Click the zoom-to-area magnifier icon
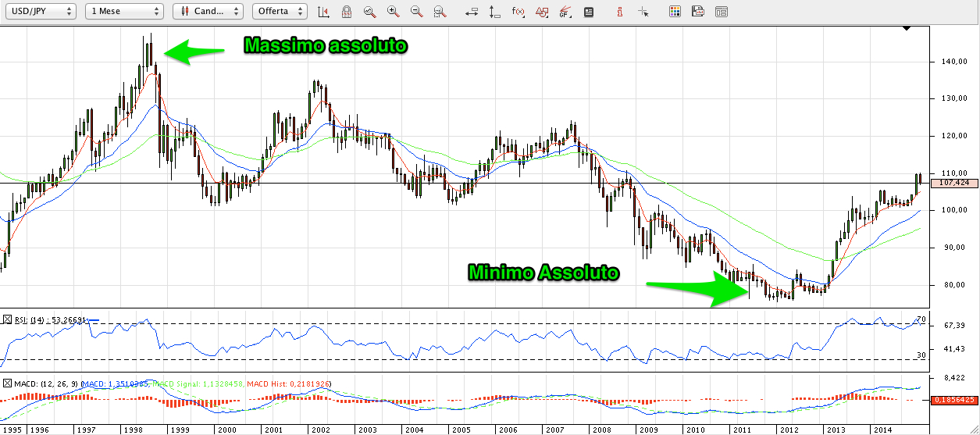The height and width of the screenshot is (435, 980). 440,12
